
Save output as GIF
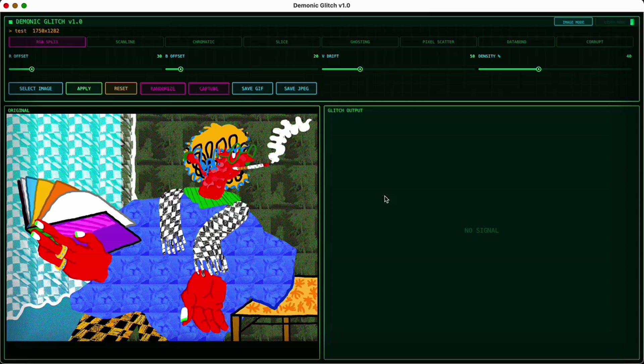[252, 88]
